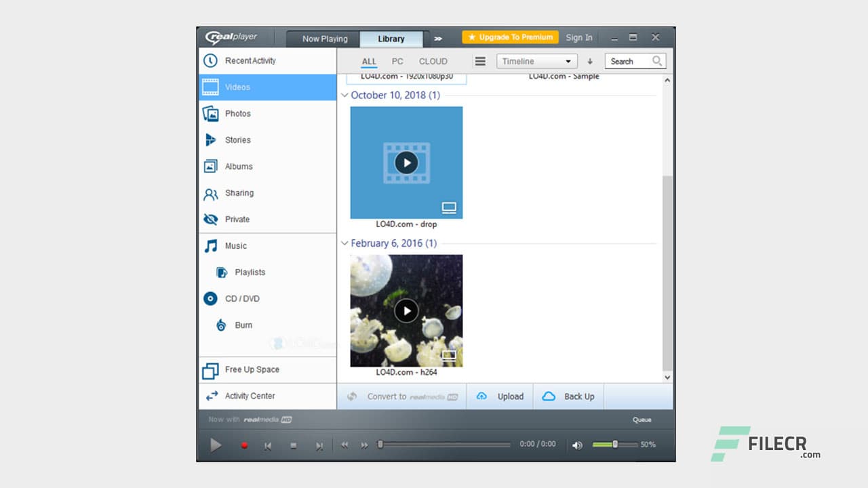The height and width of the screenshot is (488, 868).
Task: Click the list view icon near the Timeline dropdown
Action: [480, 60]
